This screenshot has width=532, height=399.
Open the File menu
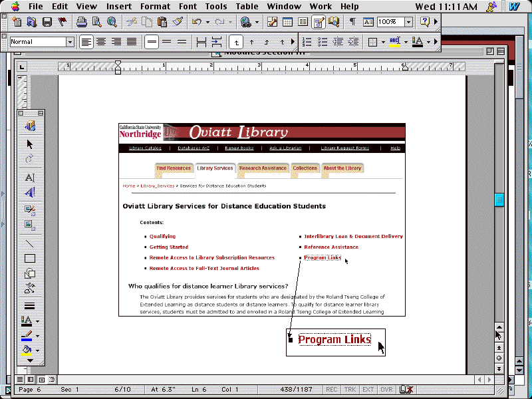point(36,7)
